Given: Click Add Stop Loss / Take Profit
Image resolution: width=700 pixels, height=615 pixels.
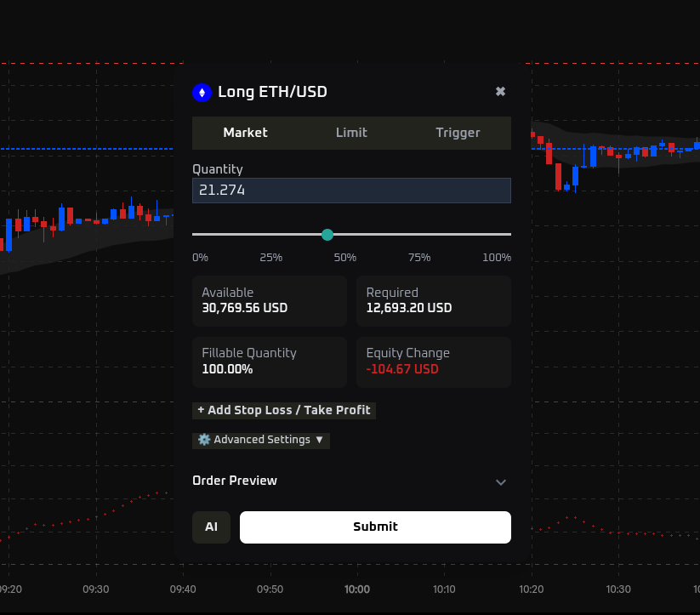Looking at the screenshot, I should point(284,410).
